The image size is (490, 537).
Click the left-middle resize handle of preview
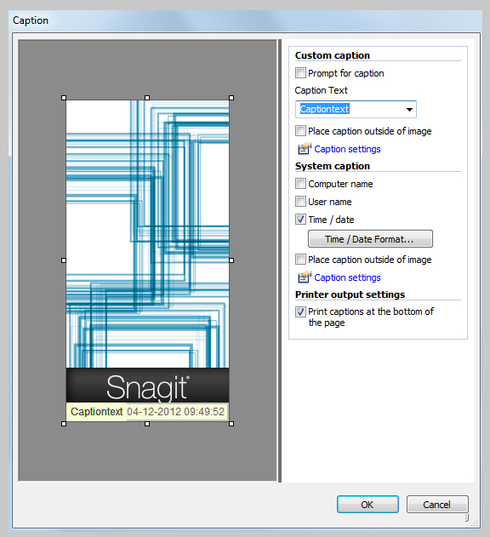point(64,261)
